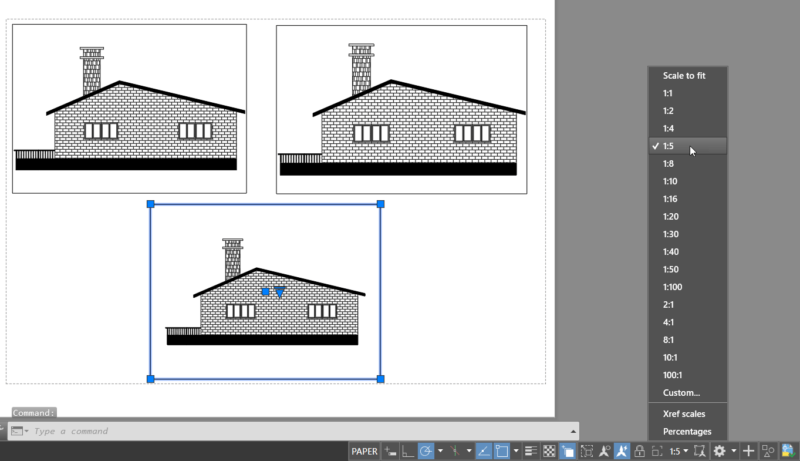Viewport: 800px width, 461px height.
Task: Open viewport scale 1:5 dropdown
Action: (679, 451)
